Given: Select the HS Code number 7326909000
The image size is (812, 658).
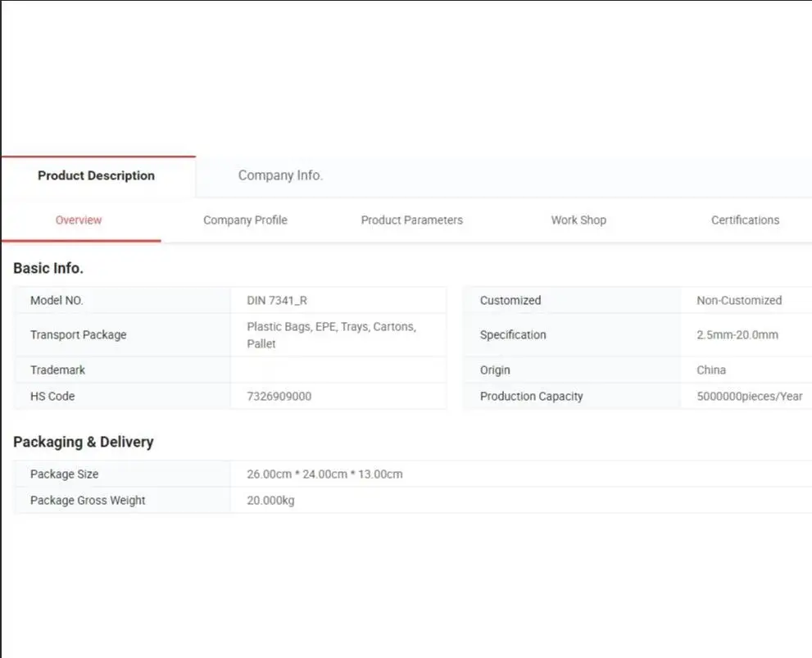Looking at the screenshot, I should (279, 397).
